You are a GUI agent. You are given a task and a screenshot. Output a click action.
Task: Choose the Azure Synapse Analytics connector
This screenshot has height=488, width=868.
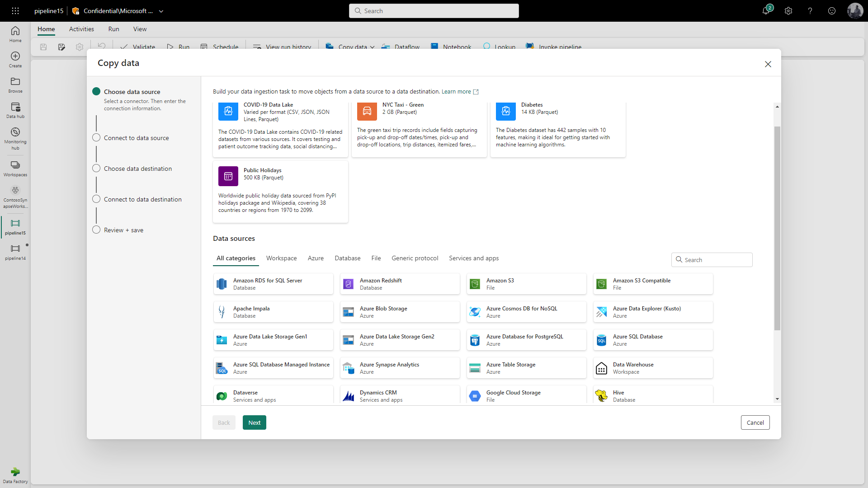[400, 368]
